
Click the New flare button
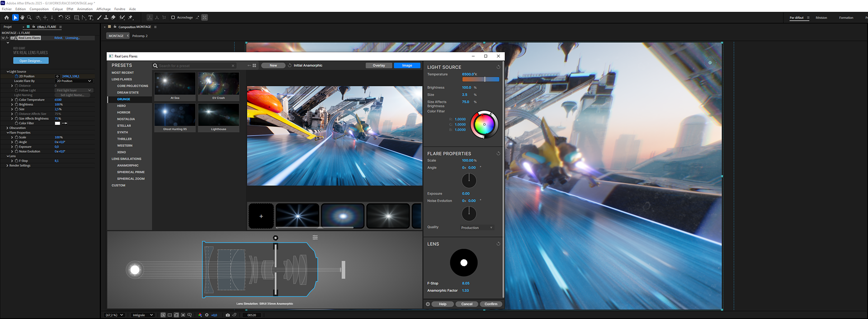click(273, 66)
